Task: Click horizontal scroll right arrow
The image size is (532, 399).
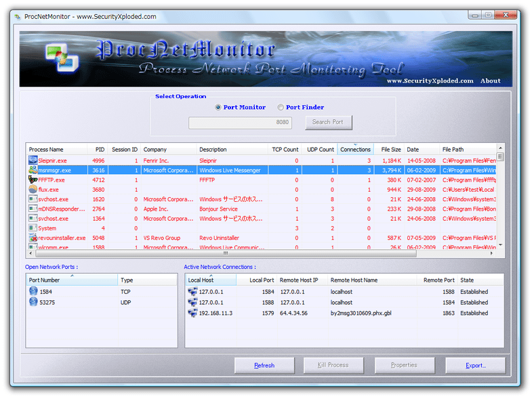Action: [x=491, y=253]
